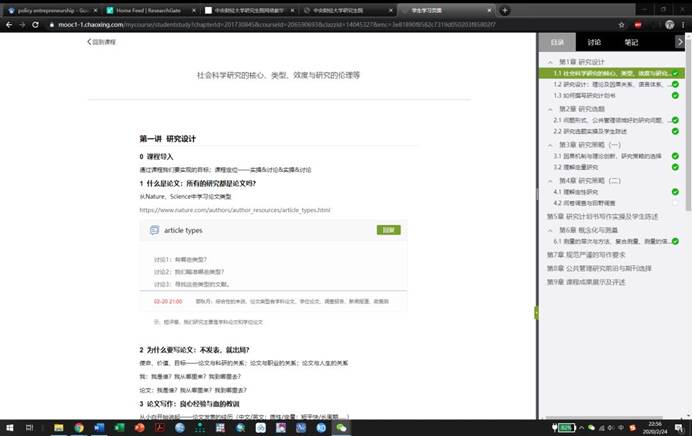Collapse 第4章 研究策略（二） chapter
Viewport: 692px width, 436px height.
coord(550,179)
